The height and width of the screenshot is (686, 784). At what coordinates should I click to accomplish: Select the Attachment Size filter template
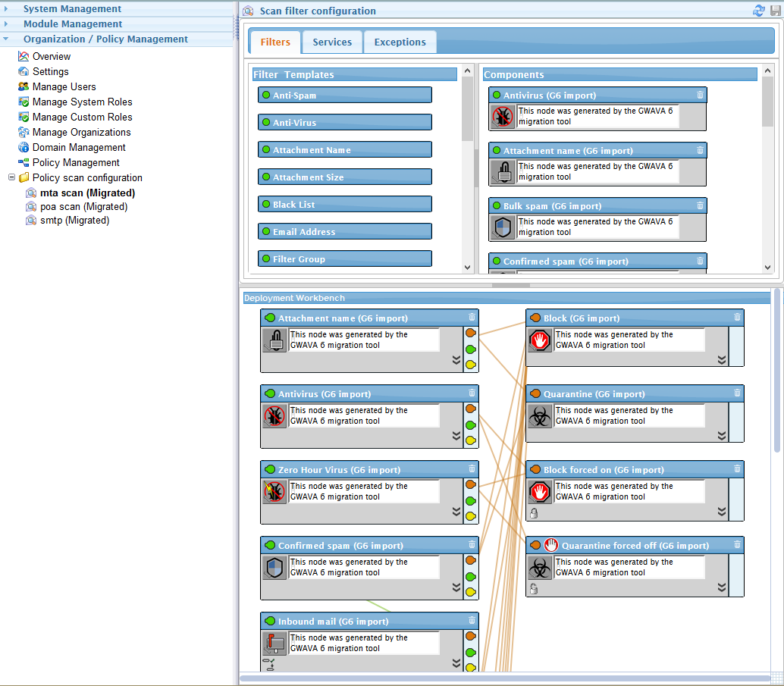click(344, 177)
